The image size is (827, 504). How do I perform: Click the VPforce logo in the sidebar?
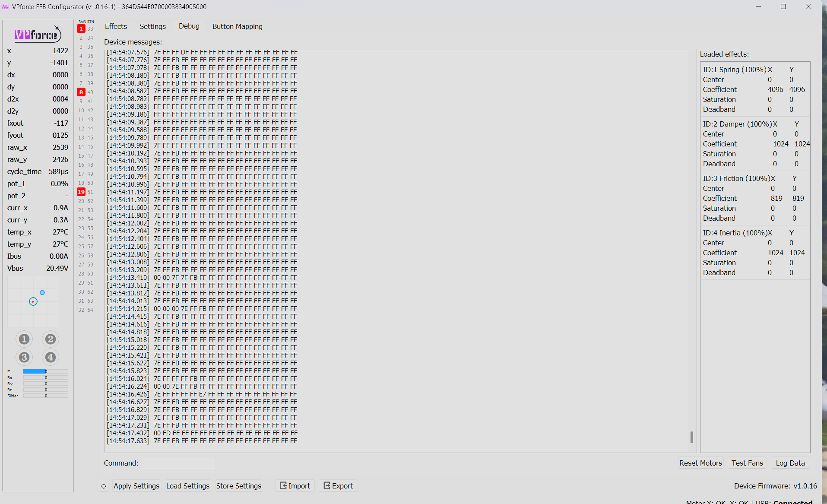click(37, 34)
